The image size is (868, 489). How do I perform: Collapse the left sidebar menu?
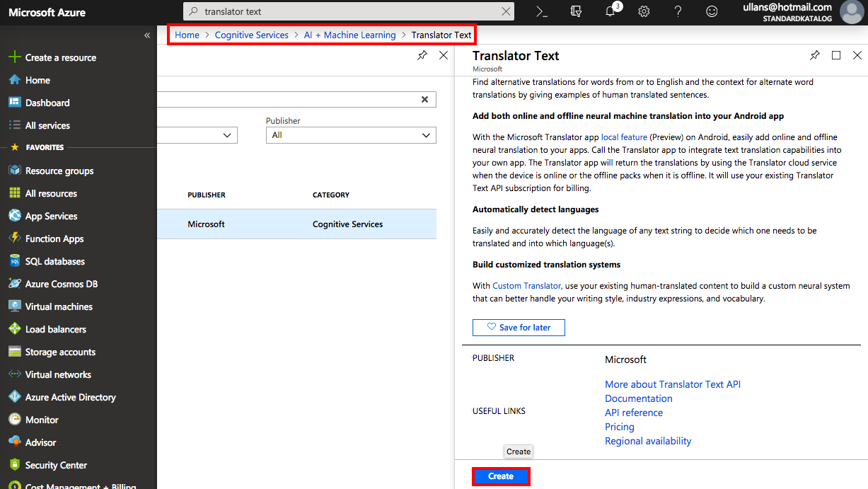click(x=147, y=35)
